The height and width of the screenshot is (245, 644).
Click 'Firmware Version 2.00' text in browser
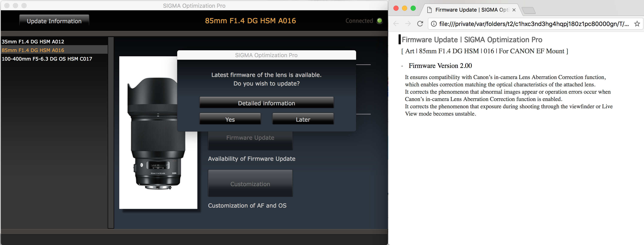point(440,66)
